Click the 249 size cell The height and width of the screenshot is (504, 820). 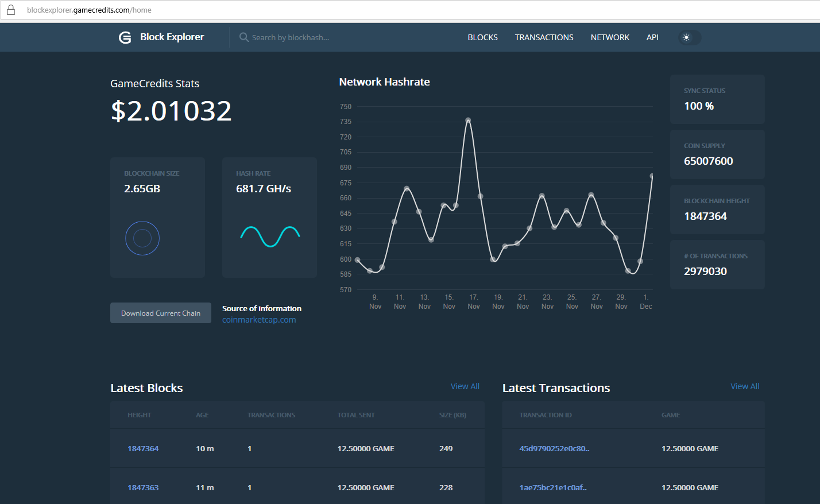(446, 448)
